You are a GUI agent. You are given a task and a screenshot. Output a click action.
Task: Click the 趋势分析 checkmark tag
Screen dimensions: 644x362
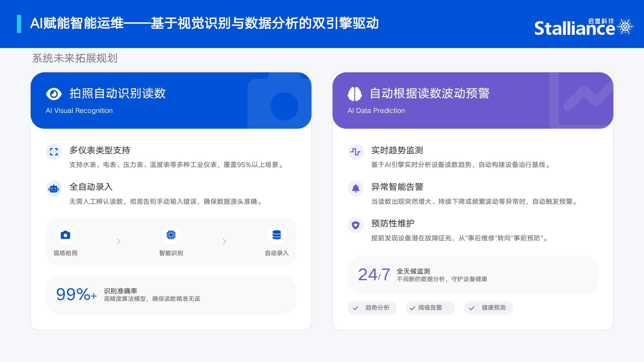(x=372, y=308)
